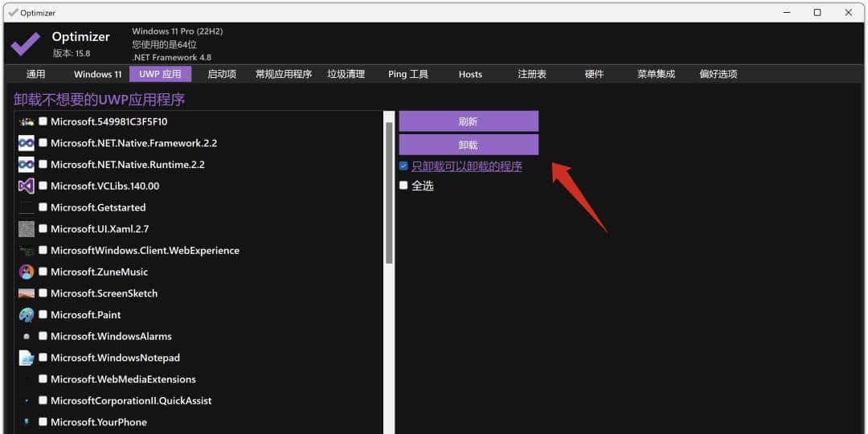Switch to the 硬件 tab
The width and height of the screenshot is (868, 434).
(x=594, y=74)
